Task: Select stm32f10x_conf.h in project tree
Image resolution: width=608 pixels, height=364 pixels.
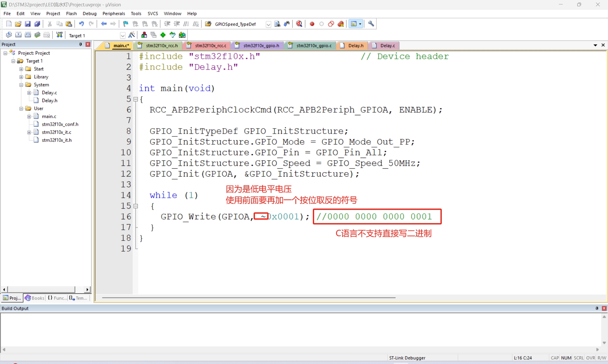Action: click(x=60, y=124)
